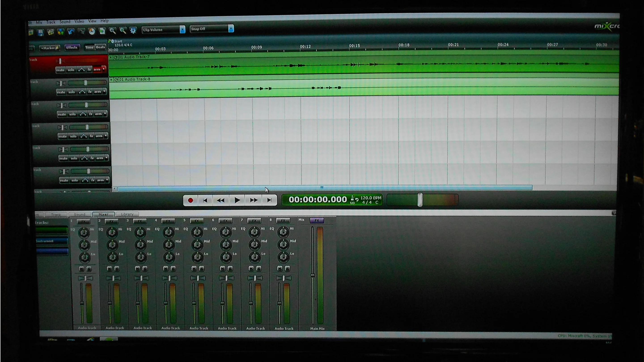Expand the Audio Track-7 clip triangle
The image size is (644, 362).
point(111,57)
